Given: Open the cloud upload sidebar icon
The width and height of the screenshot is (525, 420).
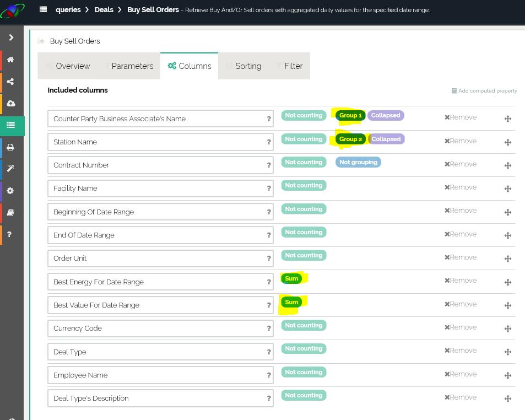Looking at the screenshot, I should coord(10,104).
